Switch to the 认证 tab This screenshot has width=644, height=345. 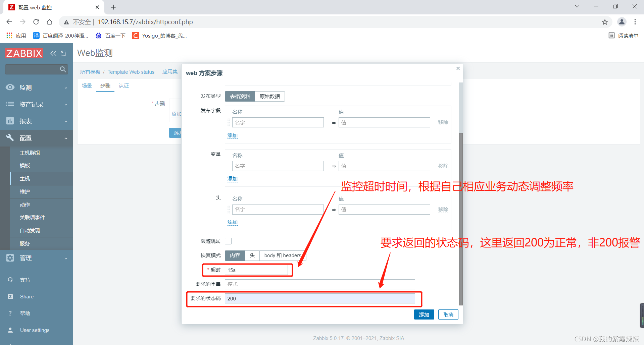pos(124,86)
